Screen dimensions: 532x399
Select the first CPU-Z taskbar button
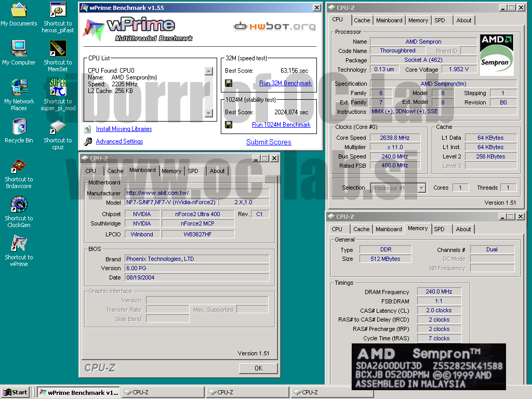click(x=163, y=392)
